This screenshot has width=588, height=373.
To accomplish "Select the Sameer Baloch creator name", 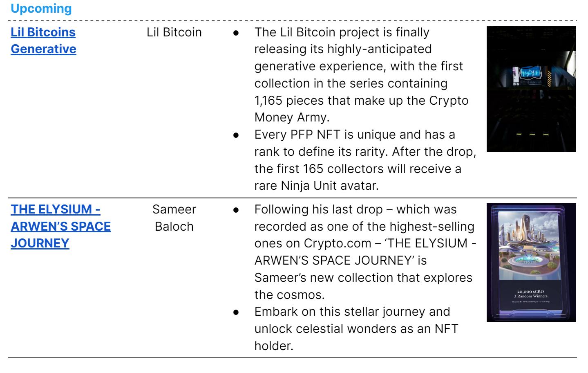I will [x=174, y=218].
